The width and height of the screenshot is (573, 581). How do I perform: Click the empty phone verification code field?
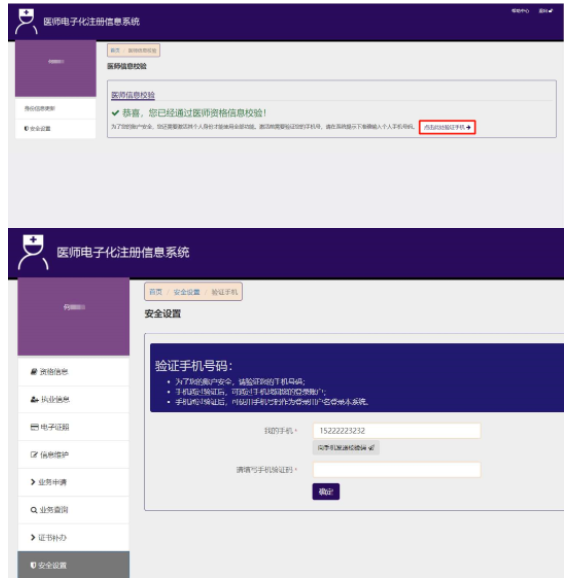coord(397,469)
